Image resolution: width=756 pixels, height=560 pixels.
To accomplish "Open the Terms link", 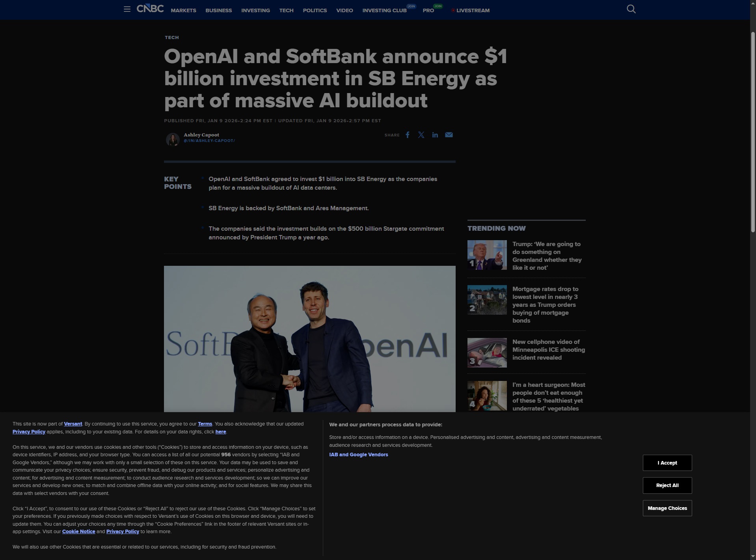I will tap(205, 424).
